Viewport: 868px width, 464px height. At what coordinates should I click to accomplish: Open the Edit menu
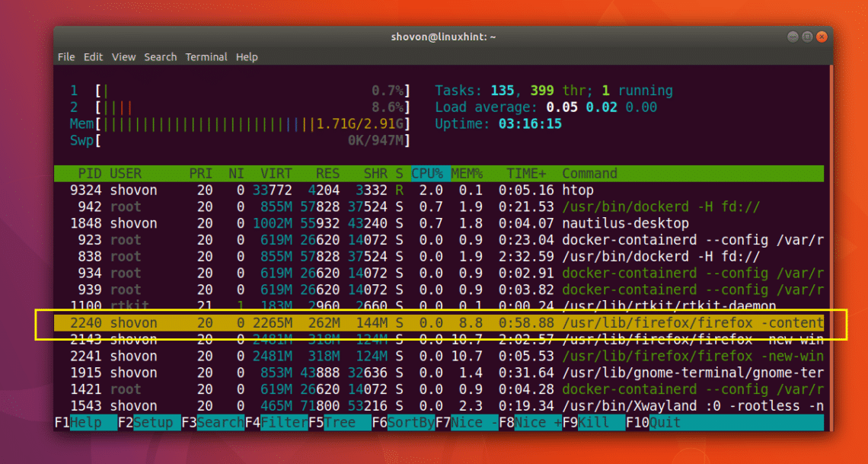point(93,57)
